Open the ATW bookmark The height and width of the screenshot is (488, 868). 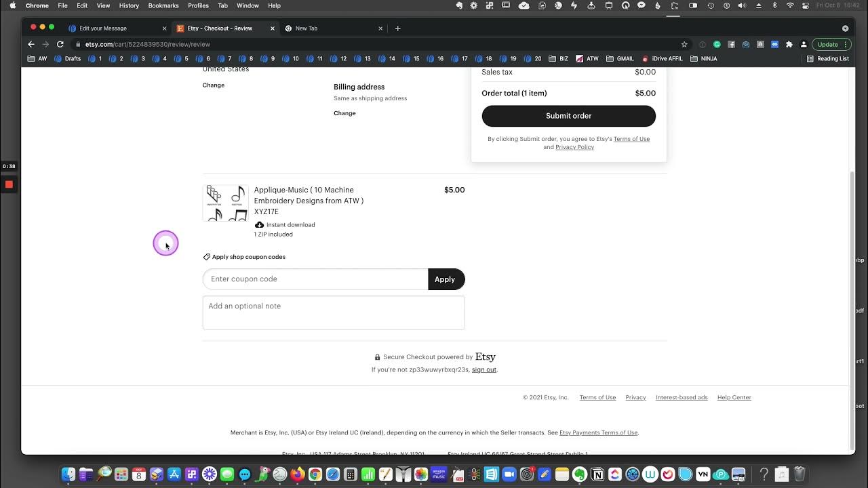pyautogui.click(x=587, y=59)
